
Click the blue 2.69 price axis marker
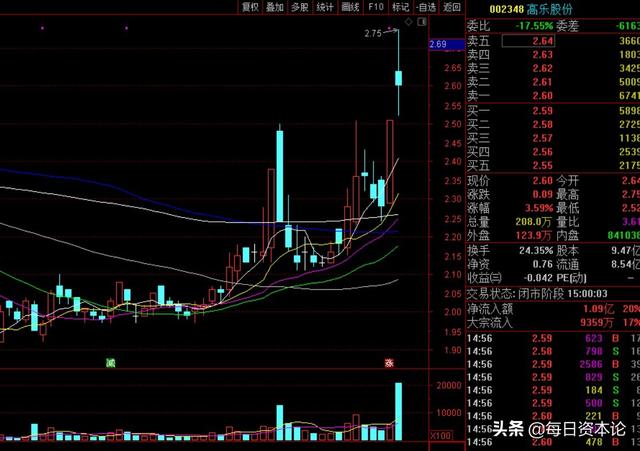coord(447,44)
